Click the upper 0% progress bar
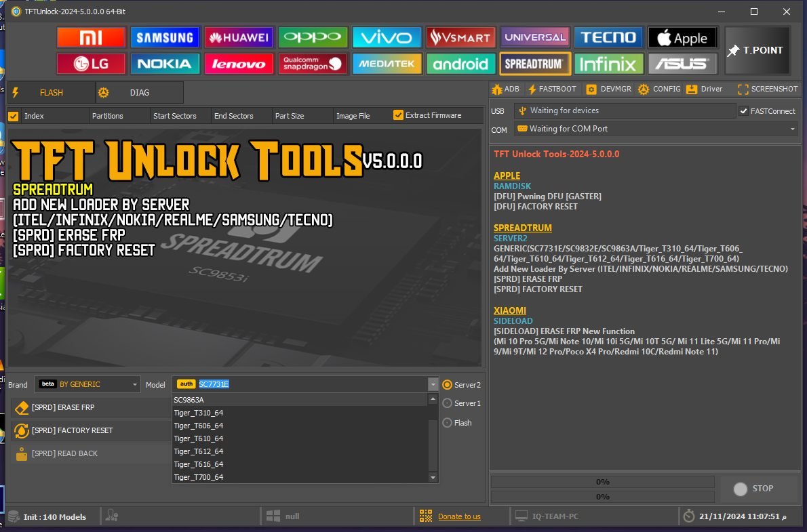Image resolution: width=807 pixels, height=532 pixels. click(603, 482)
